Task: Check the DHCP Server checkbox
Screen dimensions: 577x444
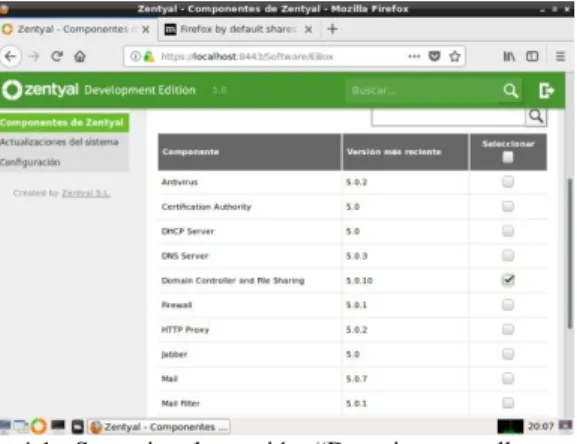Action: 508,231
